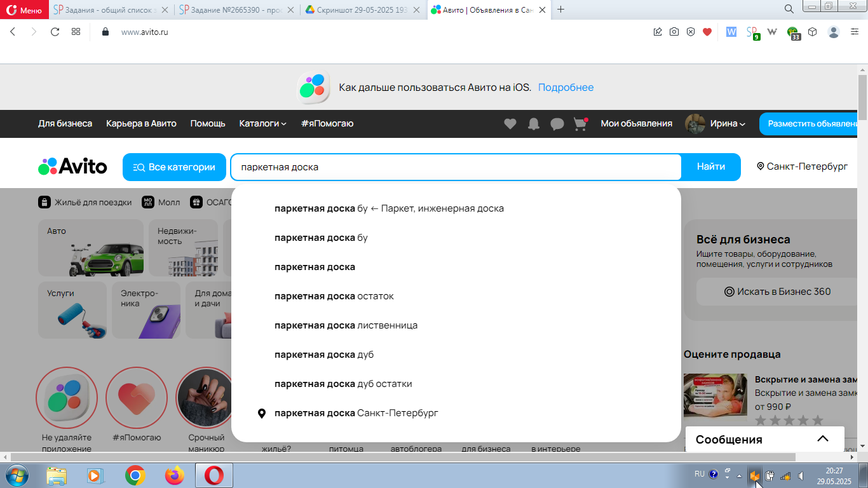868x488 pixels.
Task: Click Подробнее link in iOS banner
Action: pyautogui.click(x=566, y=87)
